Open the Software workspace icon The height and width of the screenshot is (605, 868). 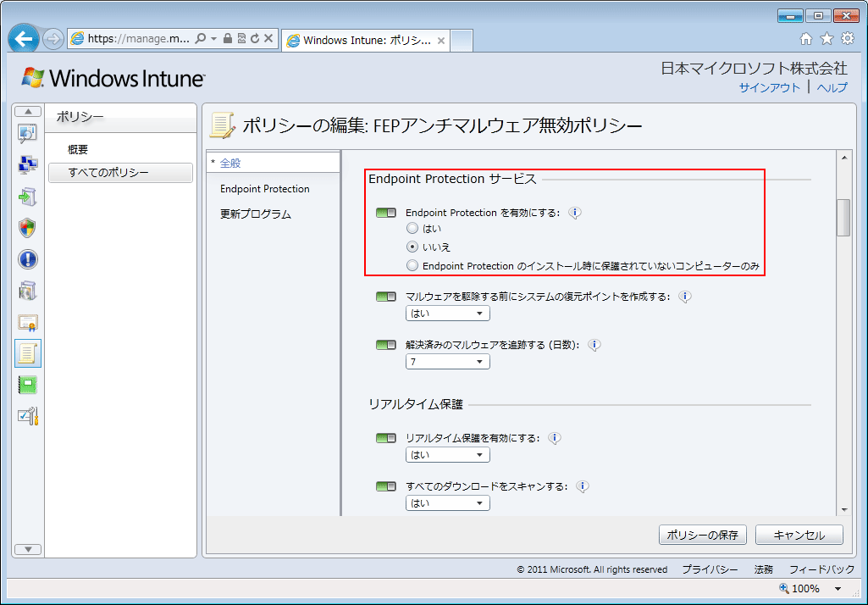[28, 291]
